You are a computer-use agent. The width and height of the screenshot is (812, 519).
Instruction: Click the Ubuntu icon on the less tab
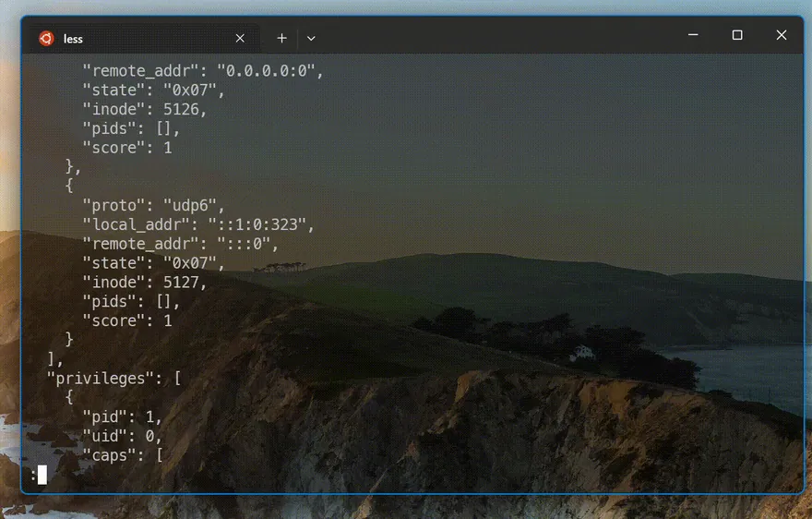point(46,39)
